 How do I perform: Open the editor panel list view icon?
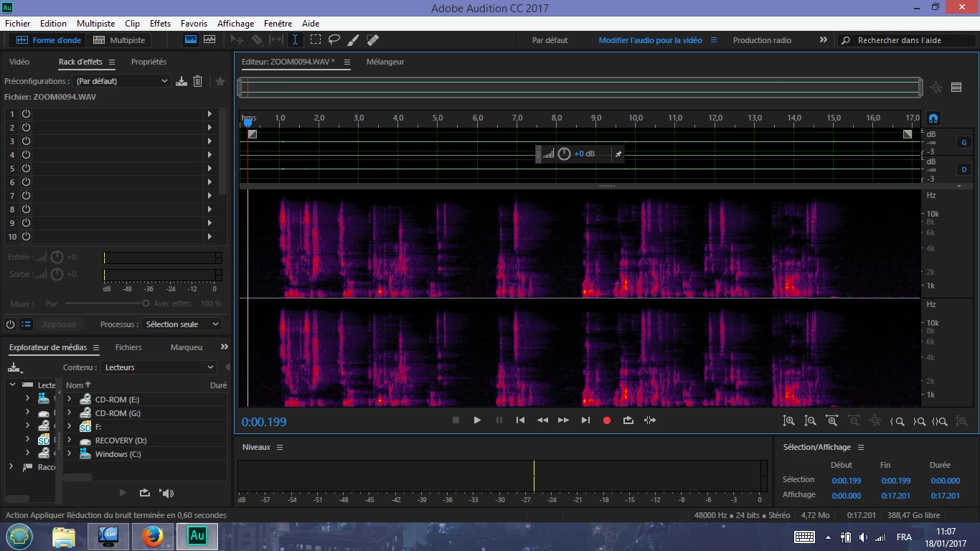click(x=956, y=88)
